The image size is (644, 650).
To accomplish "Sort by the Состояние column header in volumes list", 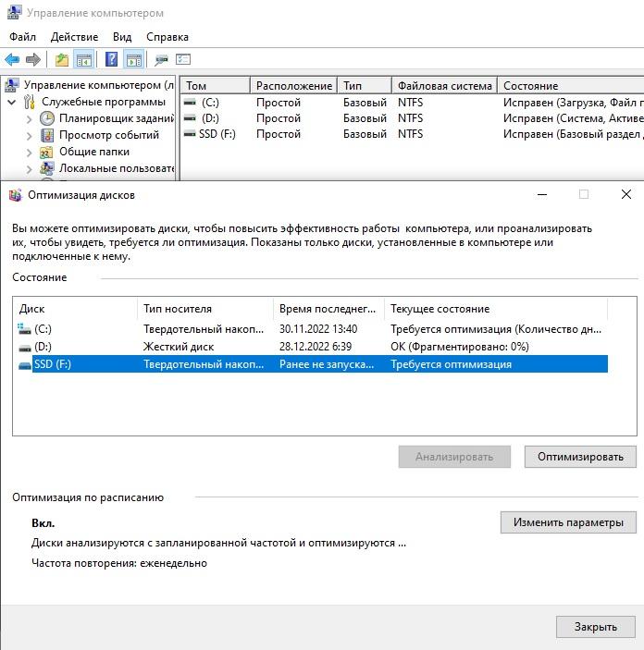I will (571, 85).
